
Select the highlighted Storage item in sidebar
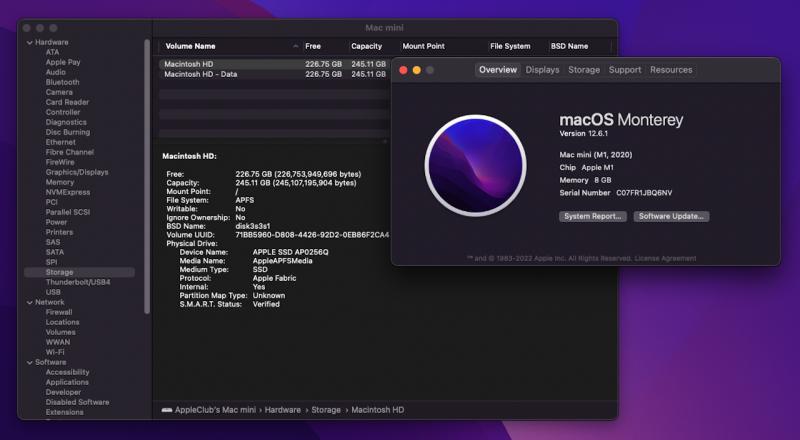click(80, 272)
